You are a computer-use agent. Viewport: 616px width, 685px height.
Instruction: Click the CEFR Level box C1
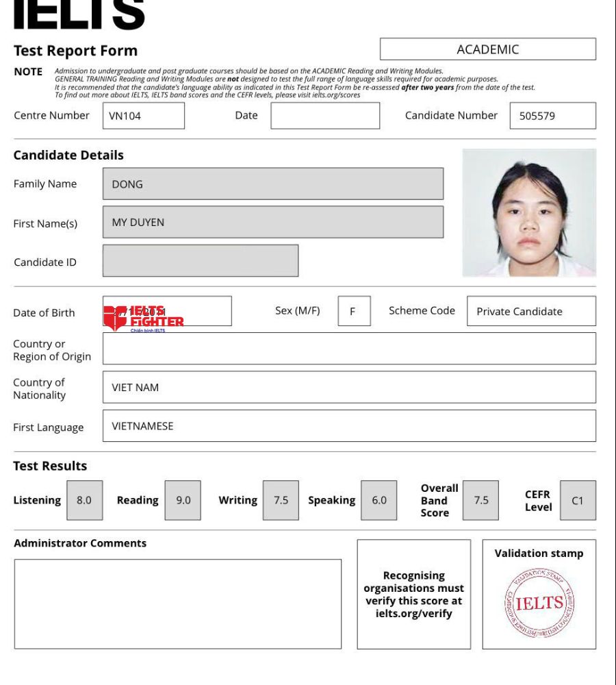pyautogui.click(x=578, y=500)
